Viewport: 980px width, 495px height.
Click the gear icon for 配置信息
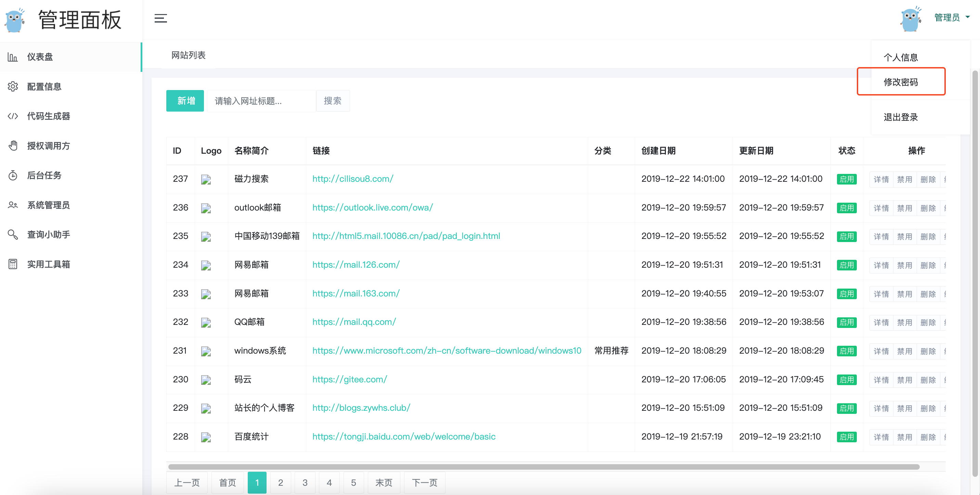(13, 87)
